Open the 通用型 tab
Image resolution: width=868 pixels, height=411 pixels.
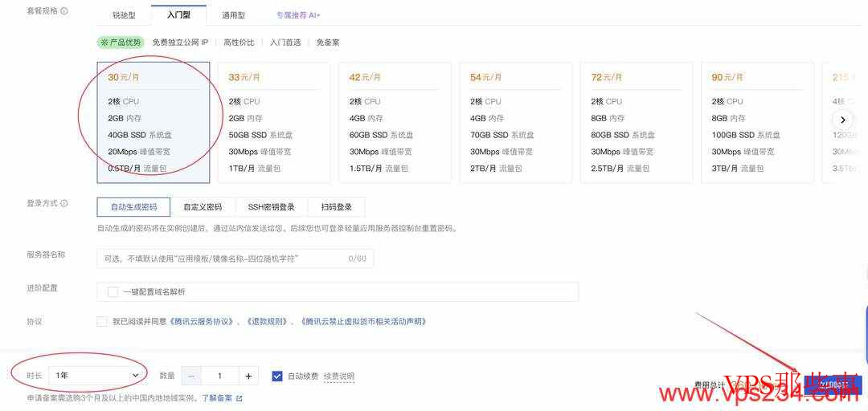tap(233, 15)
